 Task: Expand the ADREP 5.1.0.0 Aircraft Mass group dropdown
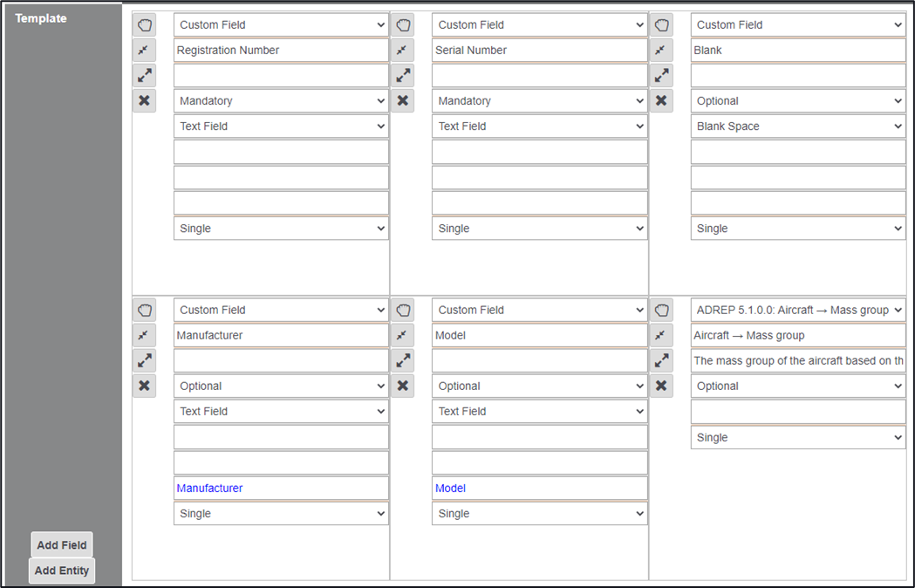798,310
